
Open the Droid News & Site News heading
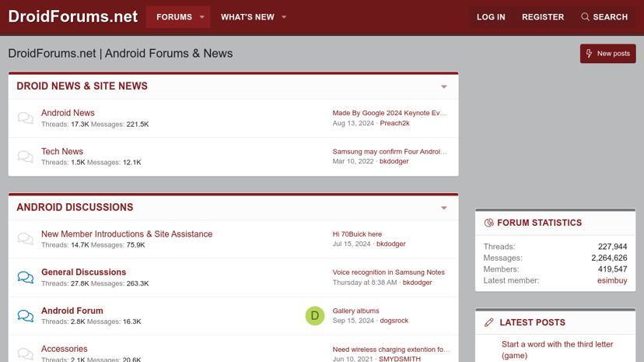tap(82, 86)
